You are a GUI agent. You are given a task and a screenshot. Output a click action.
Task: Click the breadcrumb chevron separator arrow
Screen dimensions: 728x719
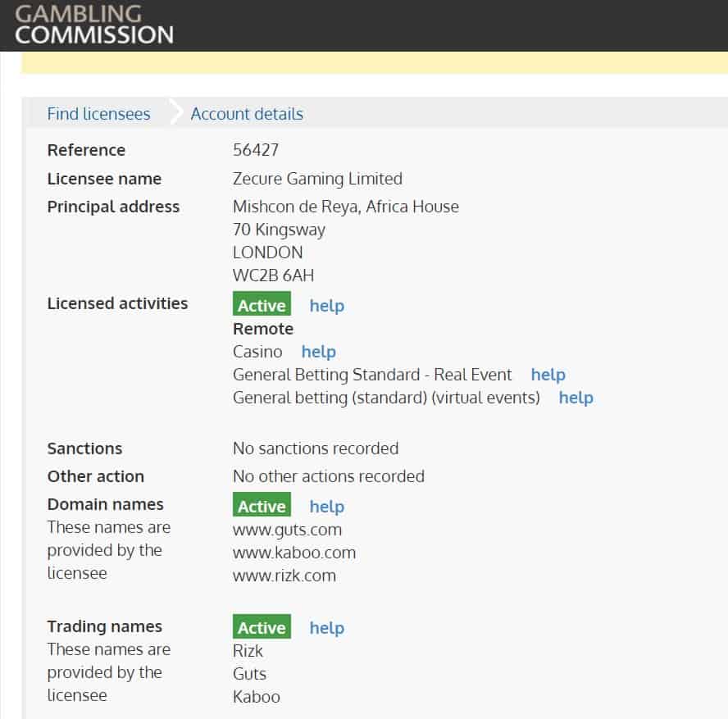(175, 111)
